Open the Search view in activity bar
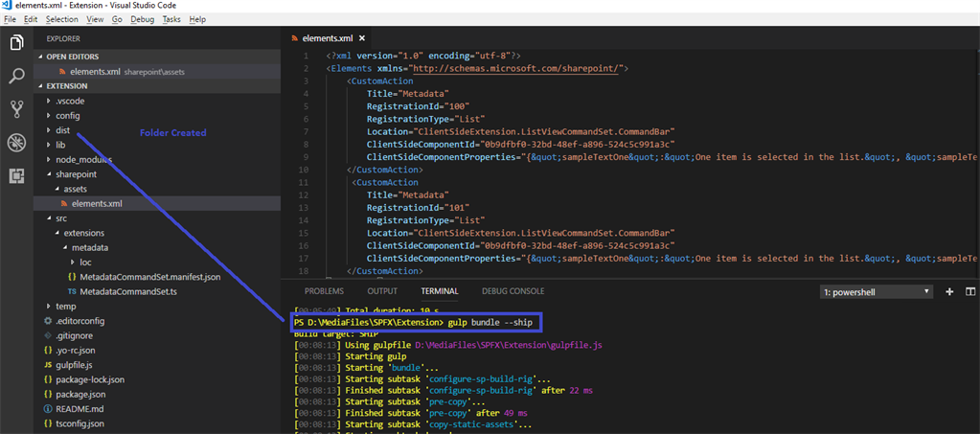Image resolution: width=980 pixels, height=434 pixels. [16, 77]
